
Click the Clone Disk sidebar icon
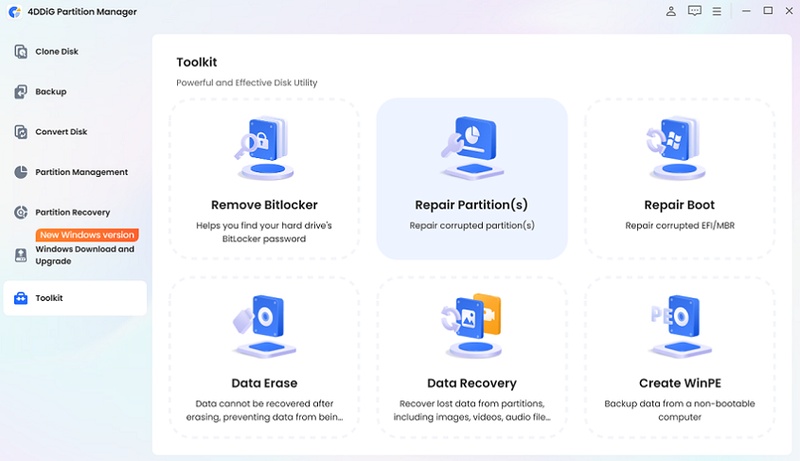tap(21, 52)
